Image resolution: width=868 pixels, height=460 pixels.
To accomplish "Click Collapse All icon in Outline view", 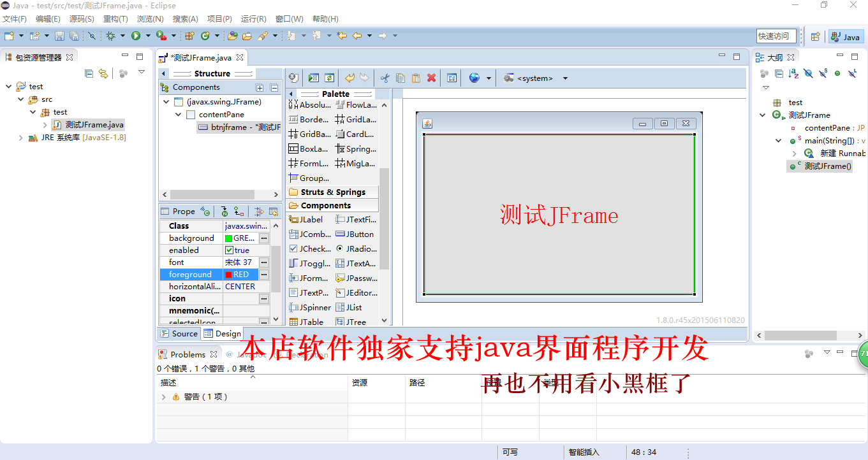I will pyautogui.click(x=779, y=73).
